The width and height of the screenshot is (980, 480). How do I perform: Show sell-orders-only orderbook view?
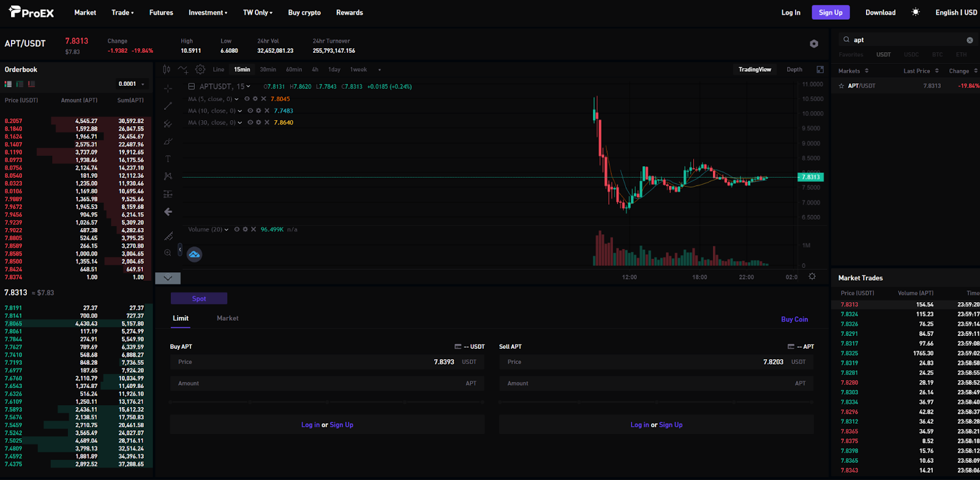(31, 84)
